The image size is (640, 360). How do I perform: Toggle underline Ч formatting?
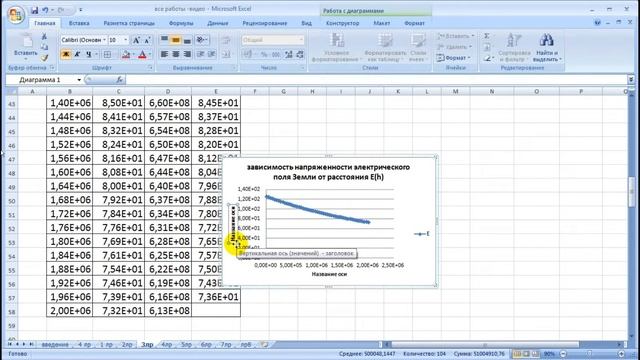(88, 54)
